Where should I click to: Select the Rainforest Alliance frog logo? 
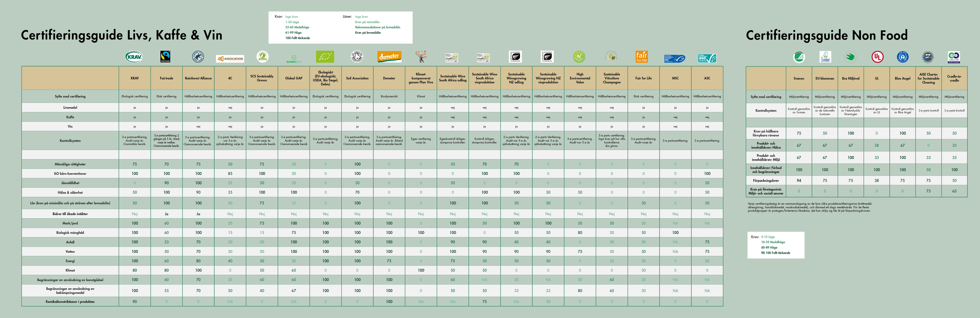pyautogui.click(x=198, y=57)
